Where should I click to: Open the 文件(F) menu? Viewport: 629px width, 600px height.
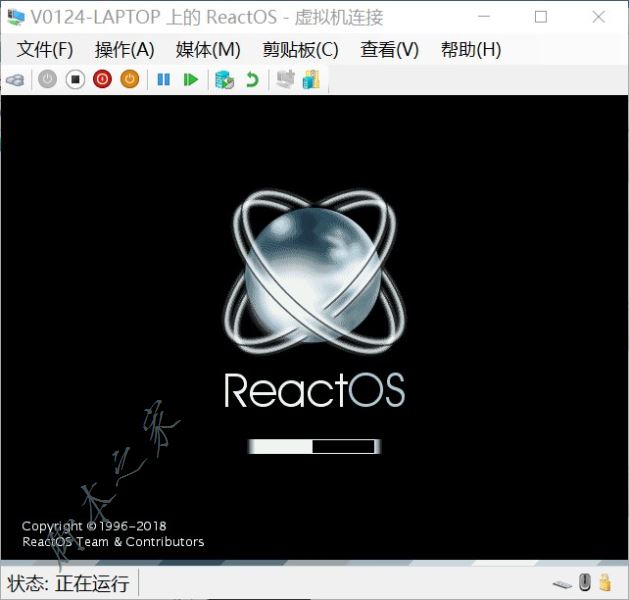click(x=45, y=50)
